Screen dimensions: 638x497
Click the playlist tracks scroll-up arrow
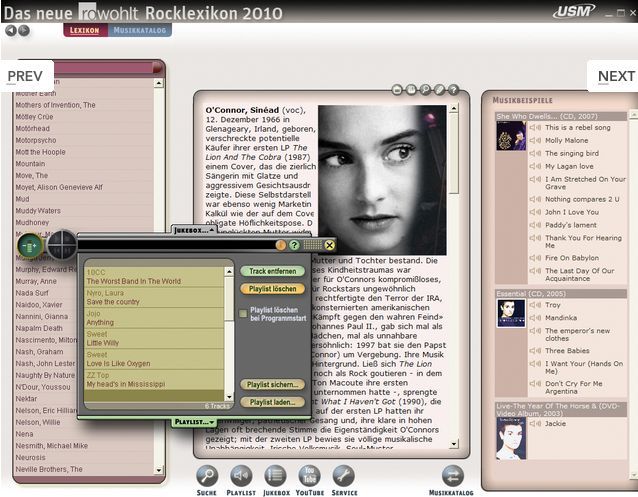[x=229, y=271]
